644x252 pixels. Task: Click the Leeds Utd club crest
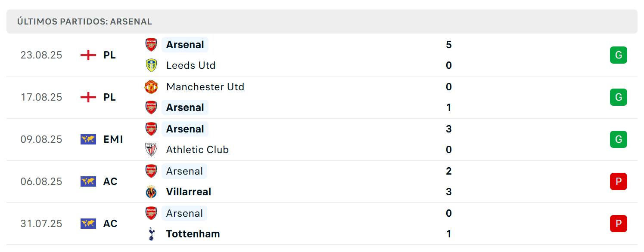pyautogui.click(x=151, y=65)
